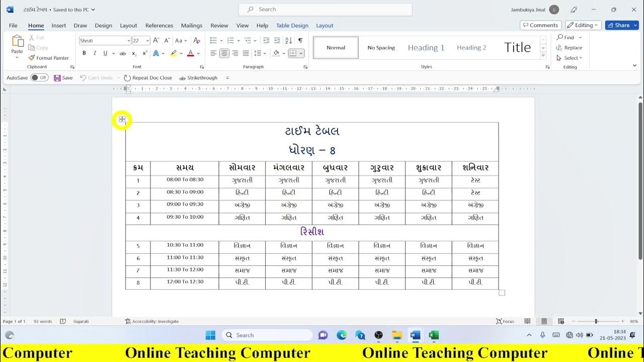Toggle Print Layout view
Viewport: 644px width, 362px height.
(x=544, y=321)
